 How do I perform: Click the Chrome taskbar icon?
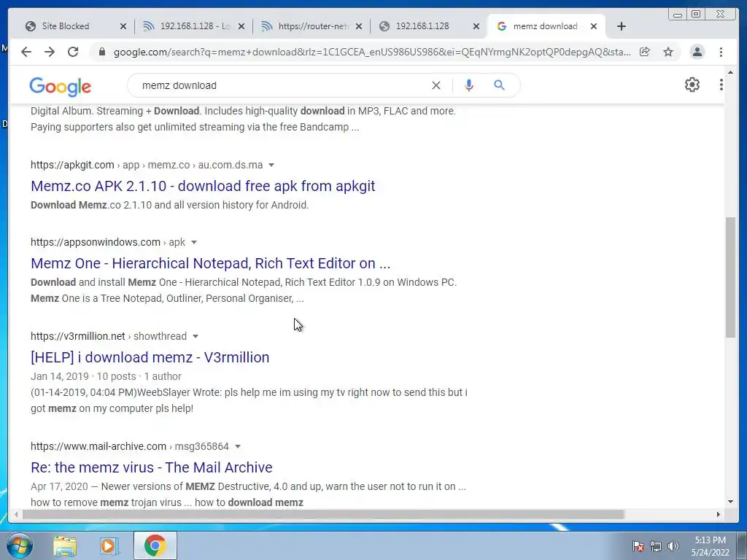point(155,545)
